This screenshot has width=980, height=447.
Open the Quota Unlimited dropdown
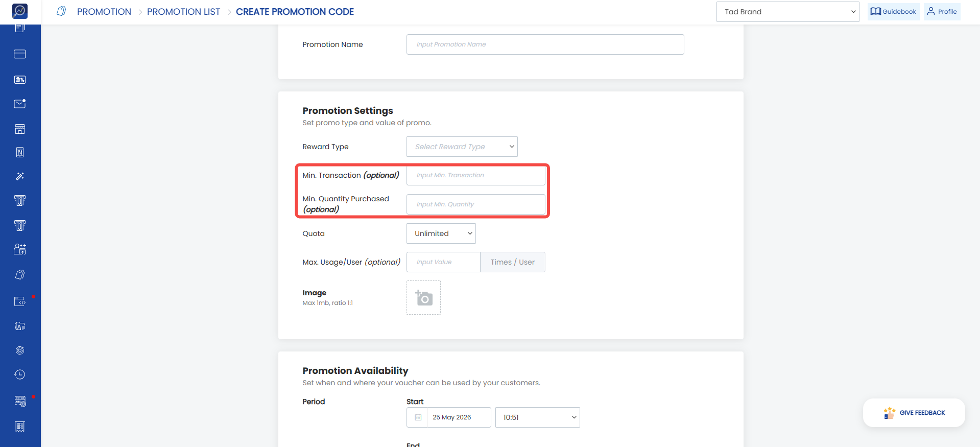tap(441, 233)
